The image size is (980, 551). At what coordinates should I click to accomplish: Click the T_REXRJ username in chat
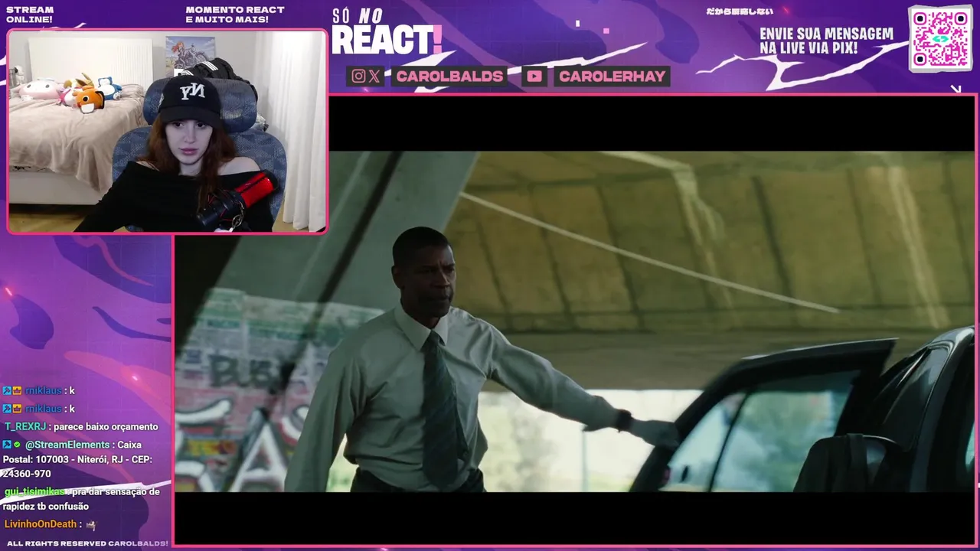pos(25,427)
